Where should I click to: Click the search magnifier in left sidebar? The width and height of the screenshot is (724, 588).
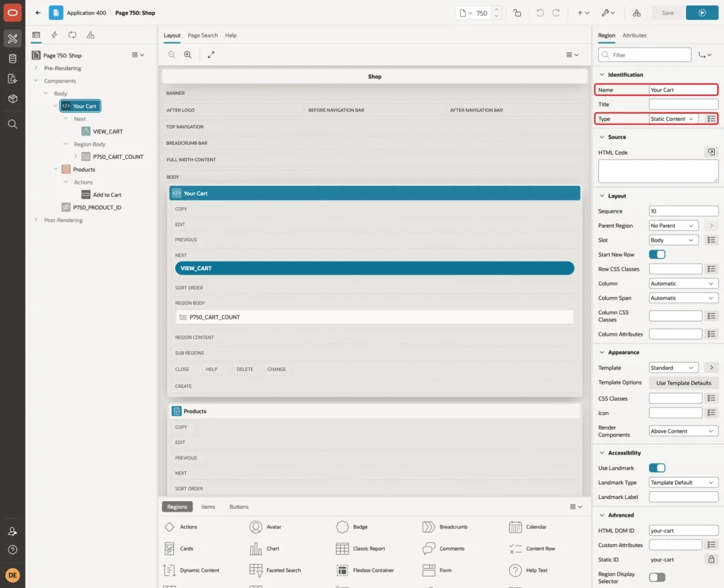(13, 124)
